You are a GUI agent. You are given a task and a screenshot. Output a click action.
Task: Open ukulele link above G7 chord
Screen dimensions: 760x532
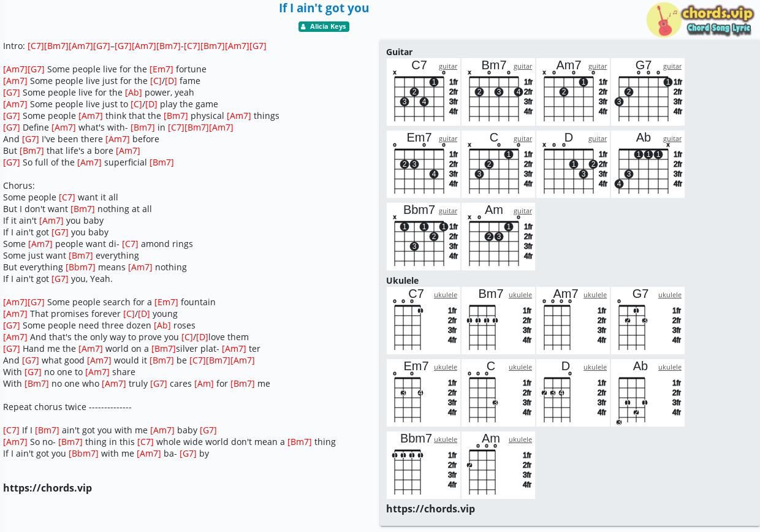670,295
